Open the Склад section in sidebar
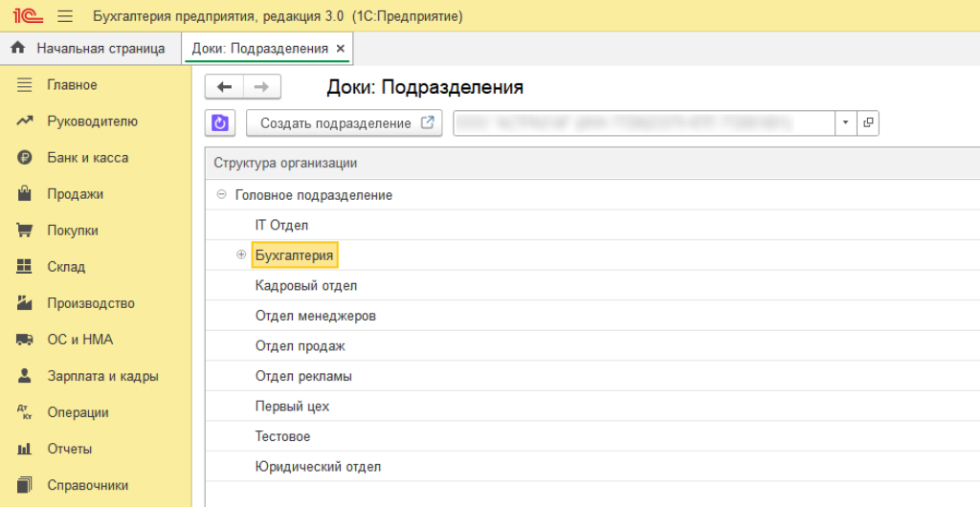The height and width of the screenshot is (507, 980). (x=66, y=267)
